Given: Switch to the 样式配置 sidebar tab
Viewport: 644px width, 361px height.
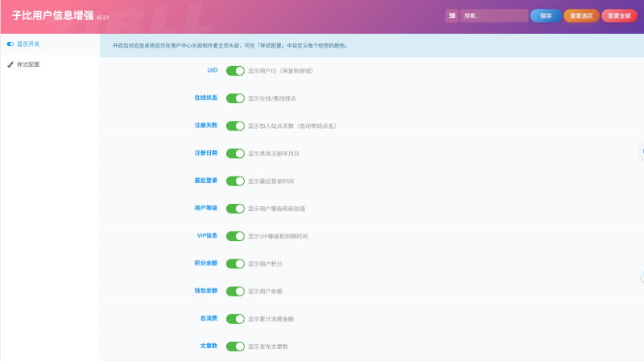Looking at the screenshot, I should coord(50,64).
